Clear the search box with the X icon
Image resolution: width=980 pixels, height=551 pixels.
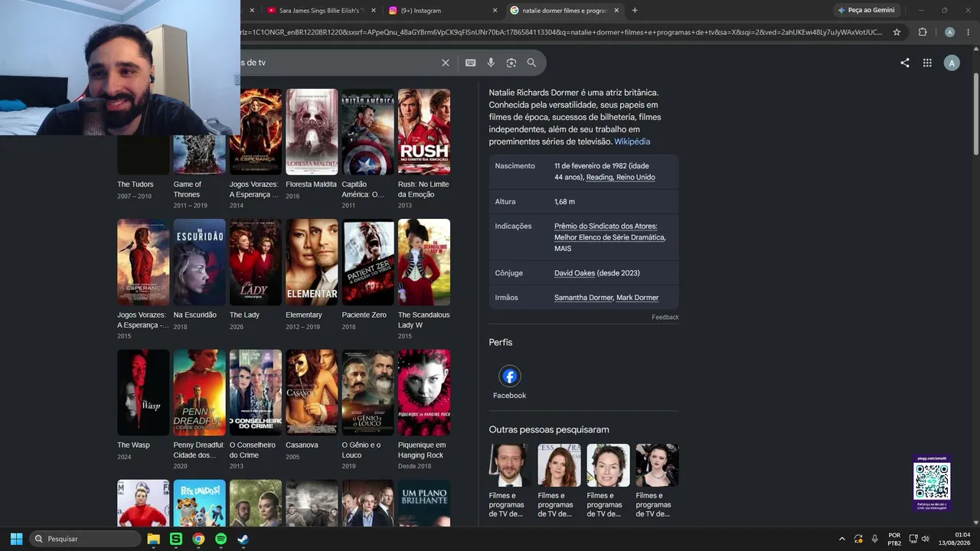tap(446, 63)
